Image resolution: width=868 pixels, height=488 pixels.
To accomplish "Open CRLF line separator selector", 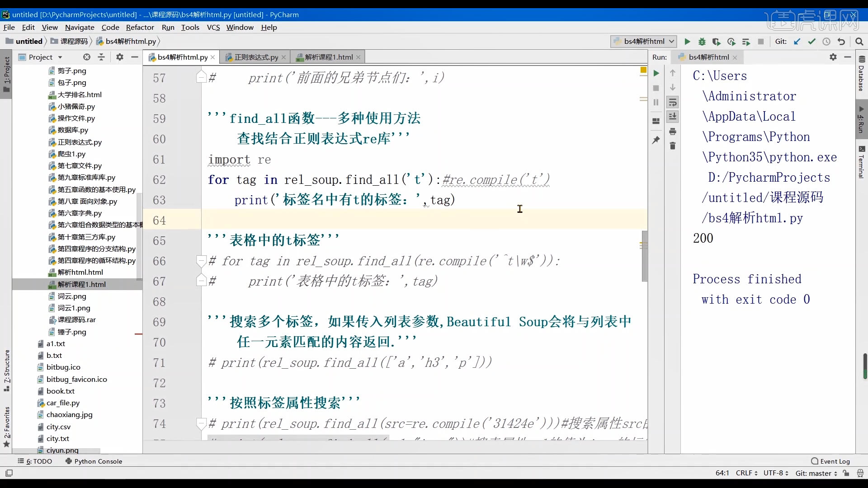I will [x=746, y=473].
